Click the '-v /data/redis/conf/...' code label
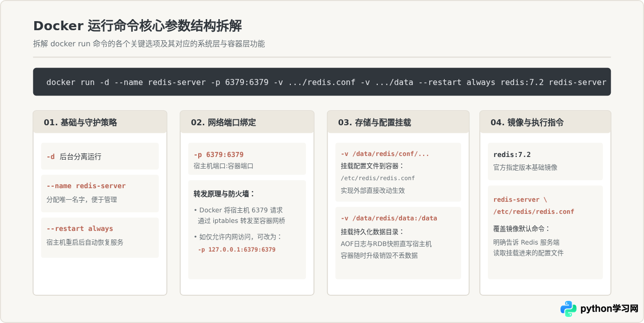The height and width of the screenshot is (323, 644). pos(385,154)
